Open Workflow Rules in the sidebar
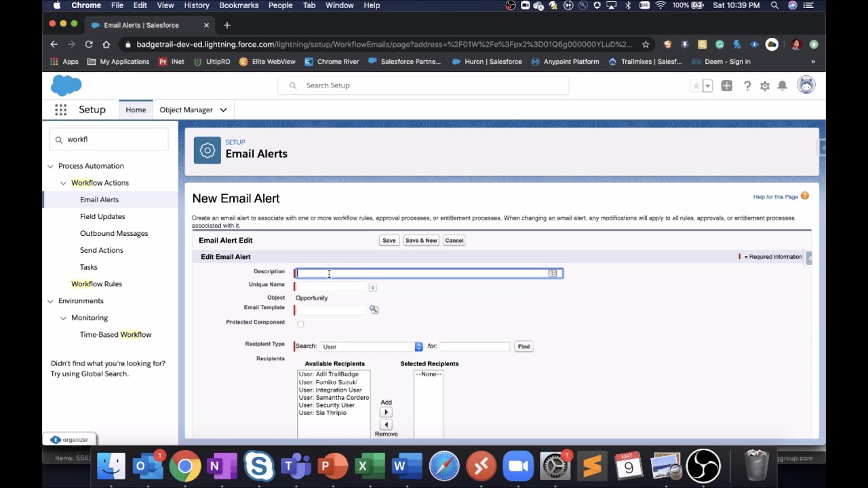Viewport: 868px width, 488px height. [x=96, y=284]
